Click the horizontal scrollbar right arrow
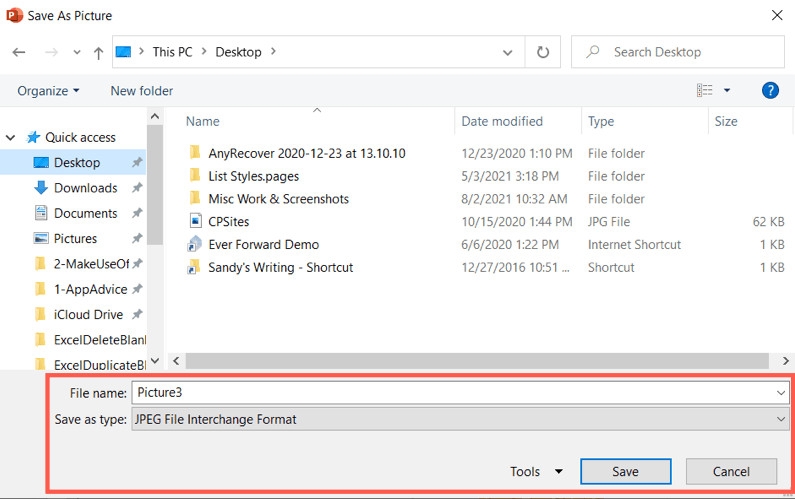Image resolution: width=795 pixels, height=499 pixels. pyautogui.click(x=785, y=361)
